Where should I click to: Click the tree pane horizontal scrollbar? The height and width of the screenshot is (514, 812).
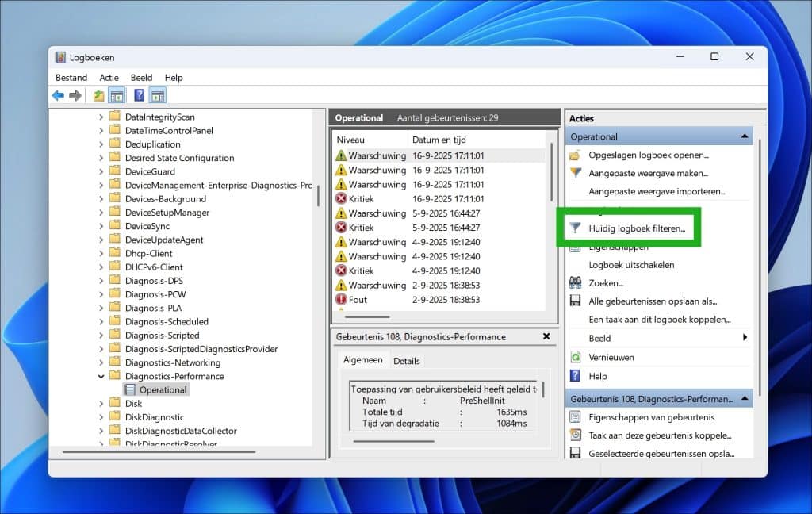point(159,452)
